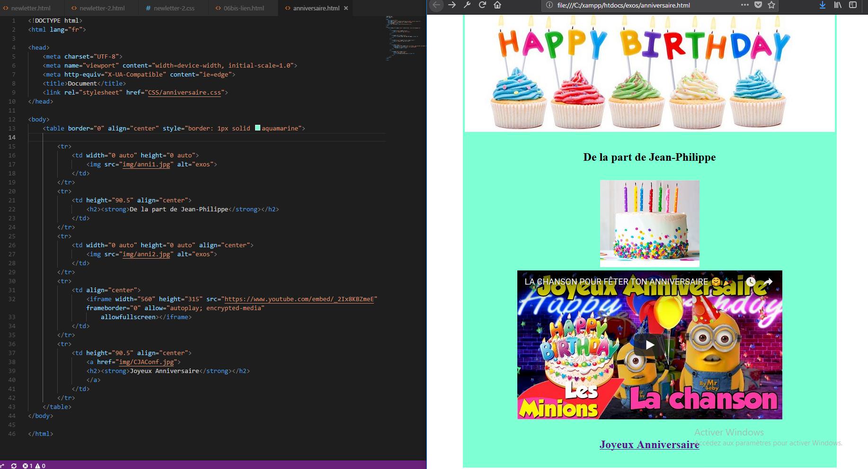Screen dimensions: 868x469
Task: Follow the img/anni1.jpg path in code
Action: 146,164
